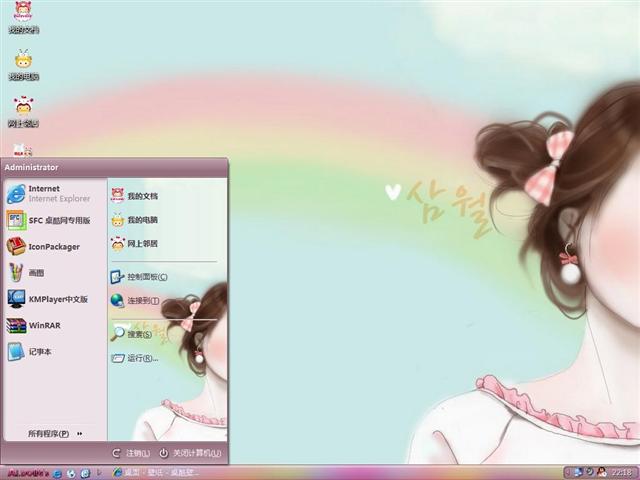Click the 关闭计算机 shut down button

pos(191,453)
